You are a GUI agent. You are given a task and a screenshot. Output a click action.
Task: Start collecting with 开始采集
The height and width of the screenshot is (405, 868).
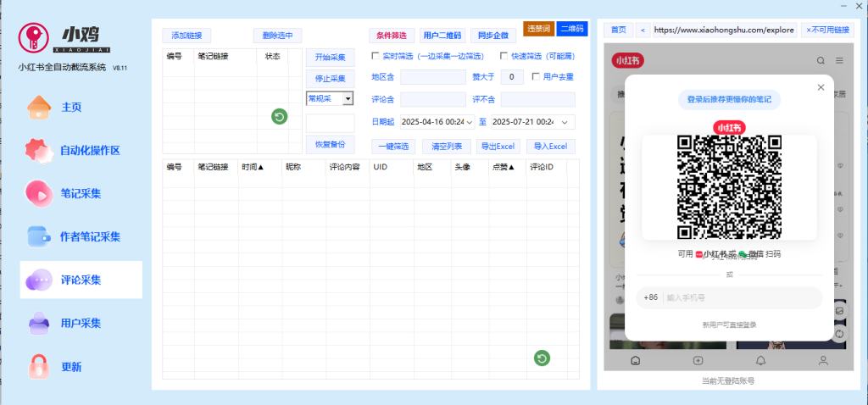[x=331, y=58]
